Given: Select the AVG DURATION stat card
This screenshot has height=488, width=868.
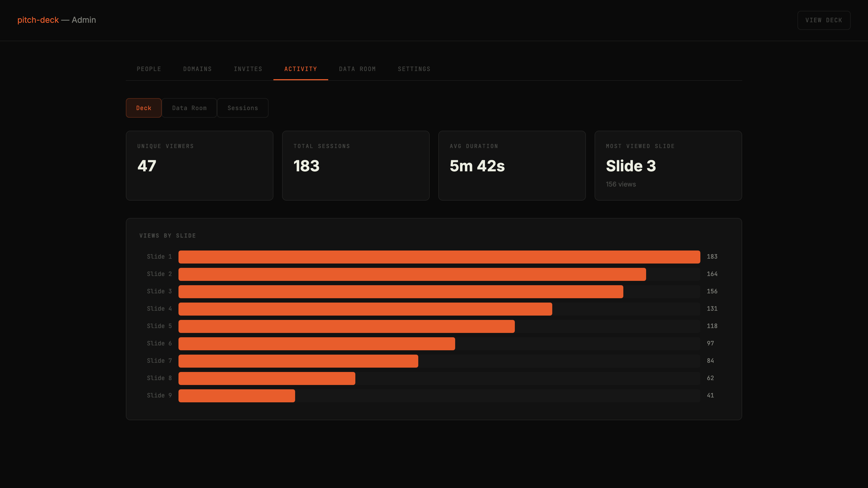Looking at the screenshot, I should click(512, 166).
